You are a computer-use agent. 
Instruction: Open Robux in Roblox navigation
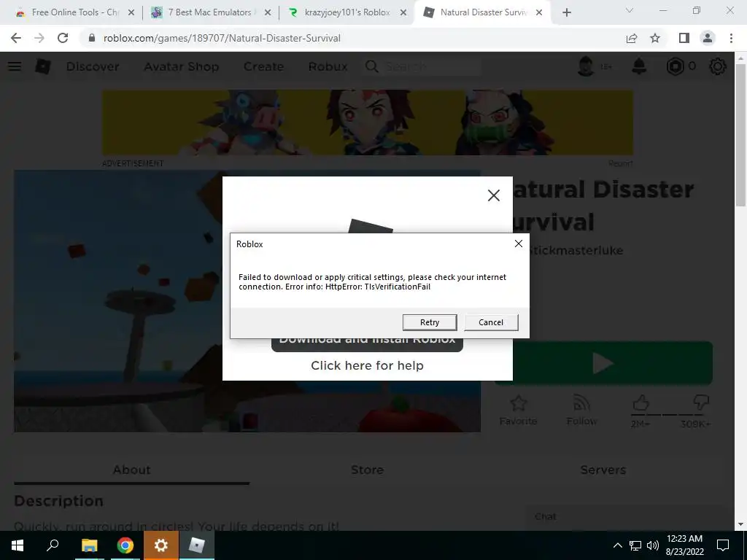click(328, 66)
